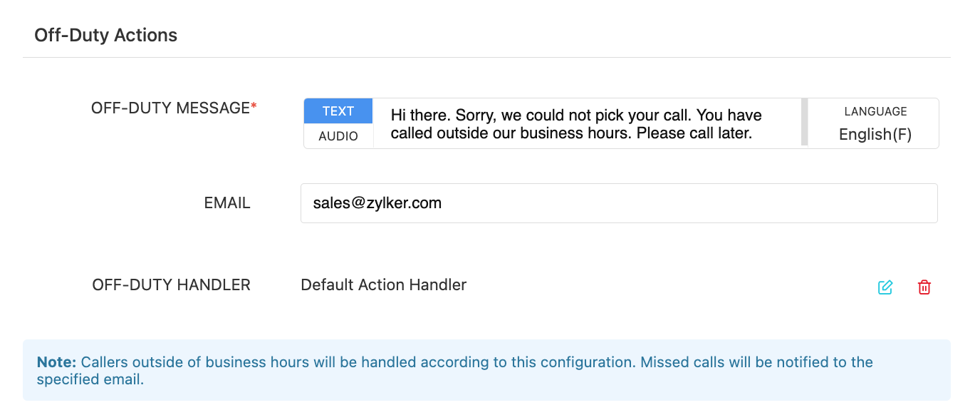Click the LANGUAGE caption above English(F)
Screen dimensions: 980x415
click(x=875, y=111)
